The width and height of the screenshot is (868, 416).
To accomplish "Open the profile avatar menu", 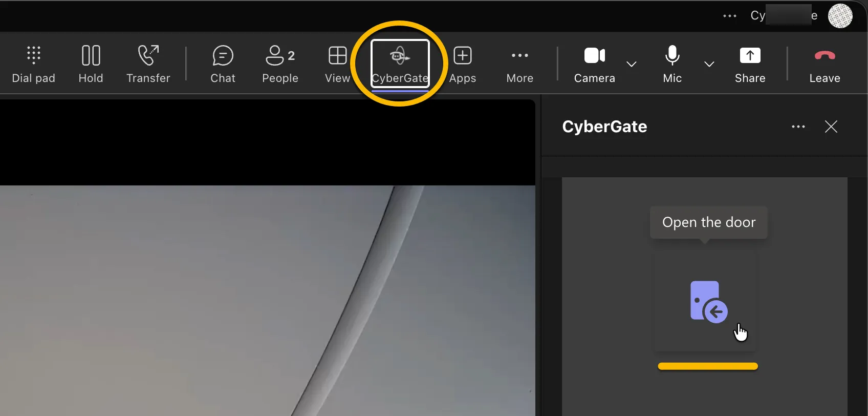I will tap(840, 16).
